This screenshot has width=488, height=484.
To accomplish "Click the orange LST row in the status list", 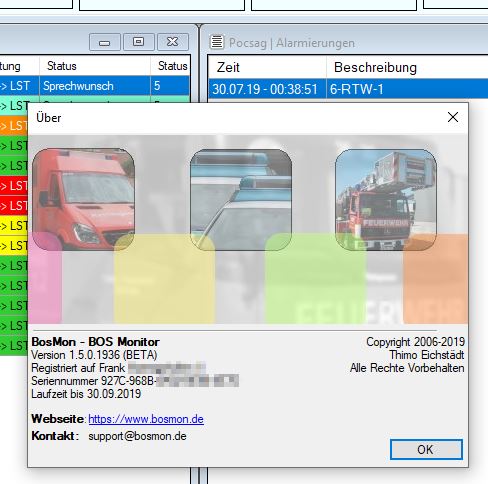I will [14, 126].
